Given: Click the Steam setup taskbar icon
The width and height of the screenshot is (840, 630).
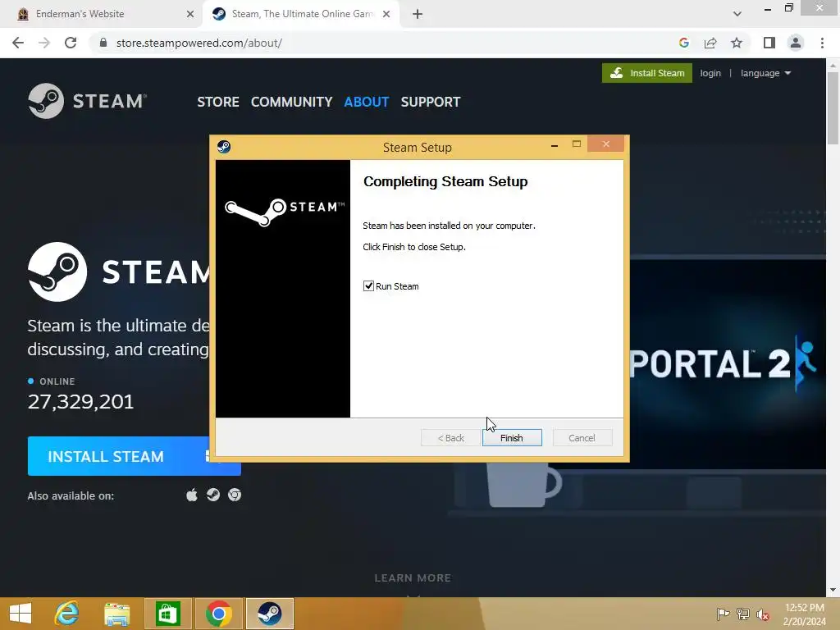Looking at the screenshot, I should pyautogui.click(x=270, y=614).
